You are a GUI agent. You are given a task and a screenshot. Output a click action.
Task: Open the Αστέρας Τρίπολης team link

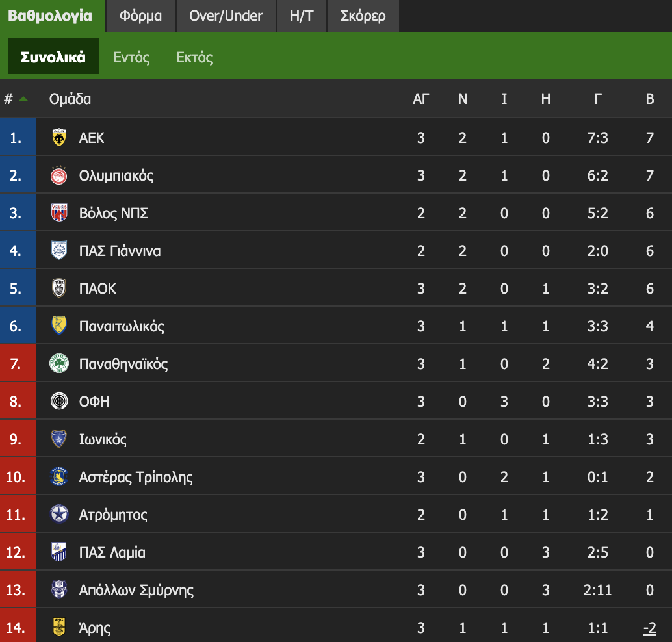136,477
